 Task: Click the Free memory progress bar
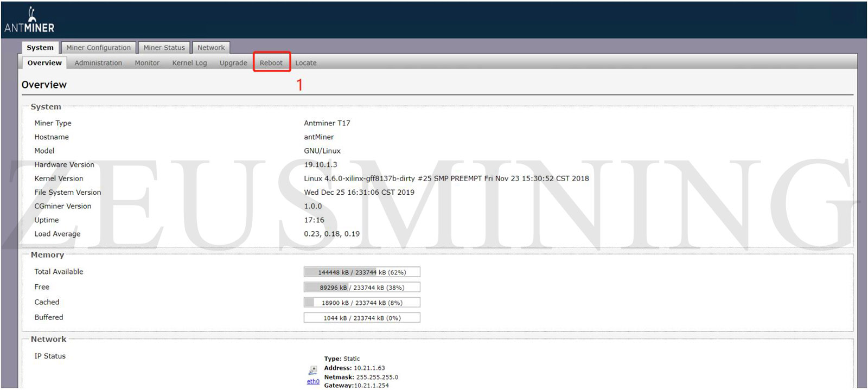click(x=362, y=287)
